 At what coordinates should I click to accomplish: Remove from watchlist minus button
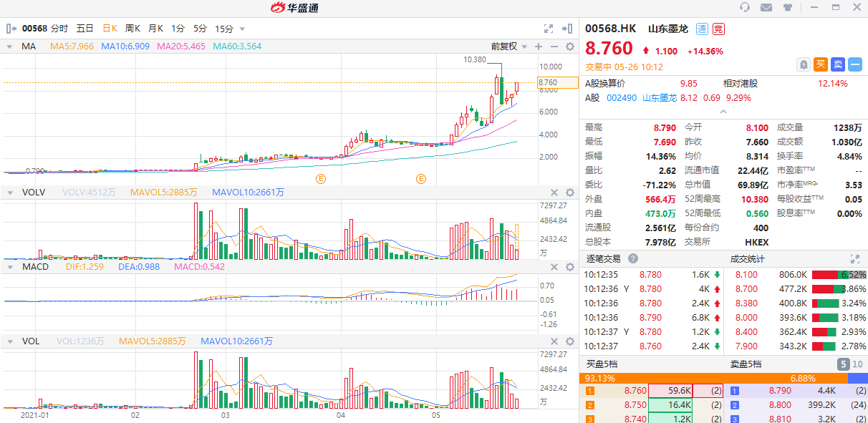[x=855, y=64]
